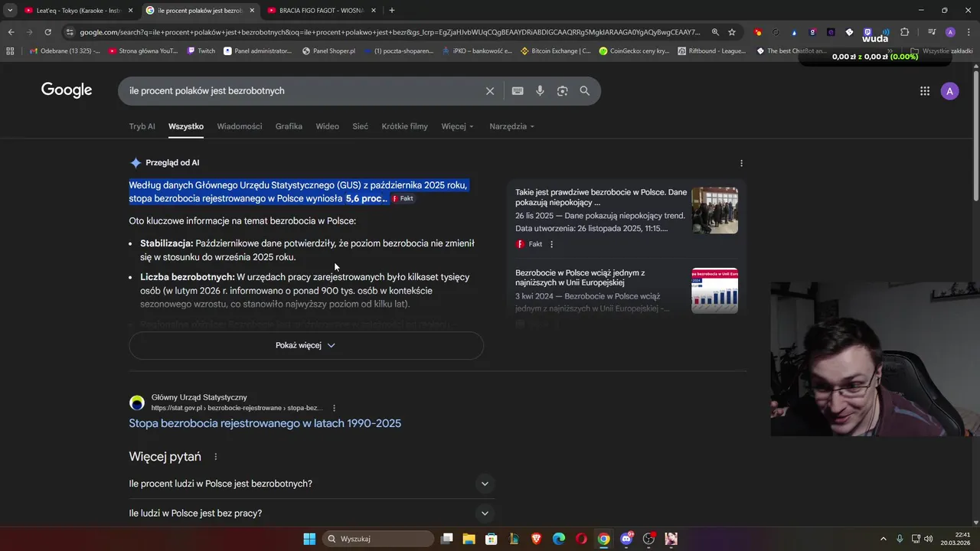
Task: Go back to previous page
Action: [11, 32]
